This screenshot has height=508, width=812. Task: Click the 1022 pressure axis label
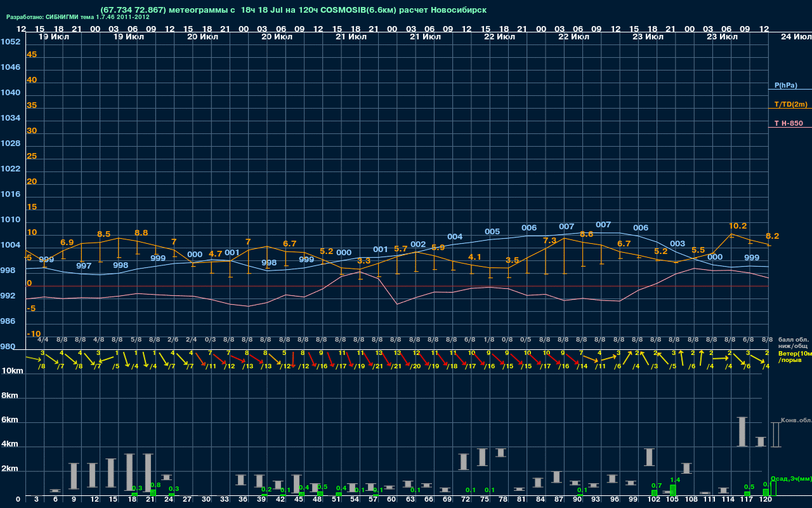[x=10, y=169]
